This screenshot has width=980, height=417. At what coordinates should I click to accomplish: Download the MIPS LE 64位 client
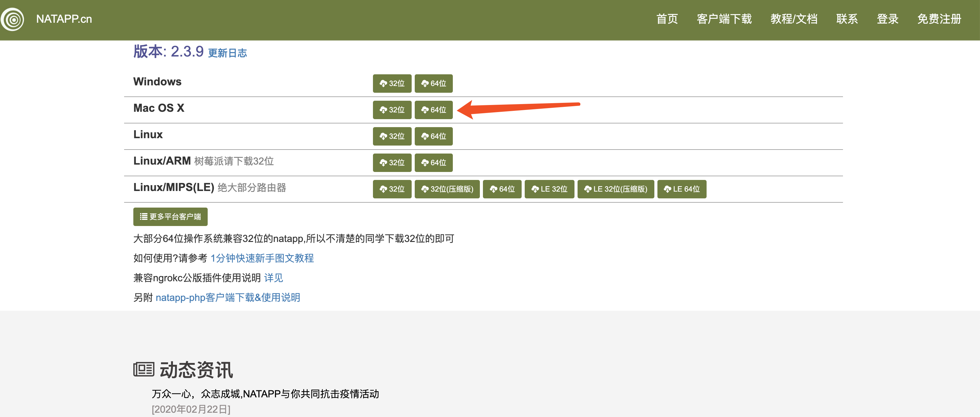pyautogui.click(x=682, y=189)
